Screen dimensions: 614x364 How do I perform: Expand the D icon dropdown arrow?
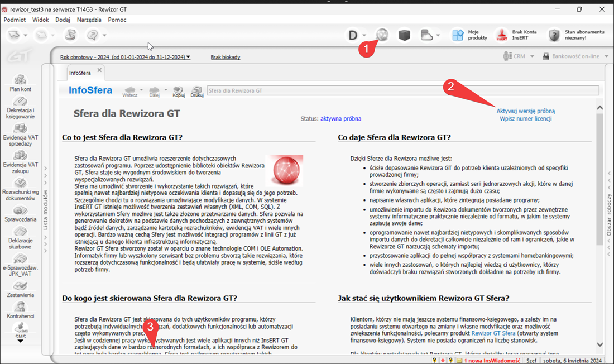[364, 35]
